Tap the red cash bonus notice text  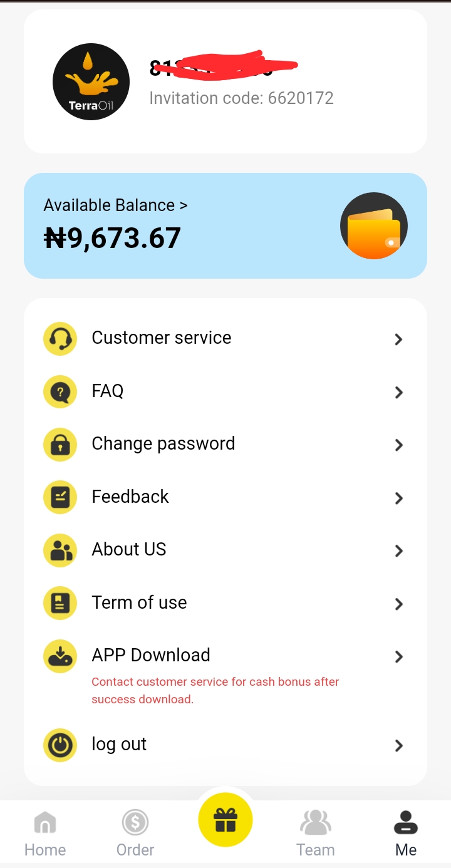[x=215, y=690]
